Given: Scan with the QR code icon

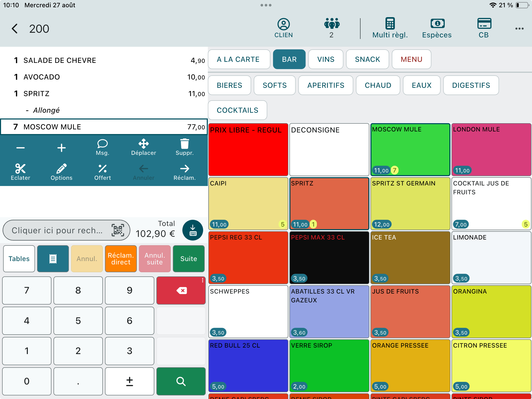Looking at the screenshot, I should pyautogui.click(x=118, y=230).
